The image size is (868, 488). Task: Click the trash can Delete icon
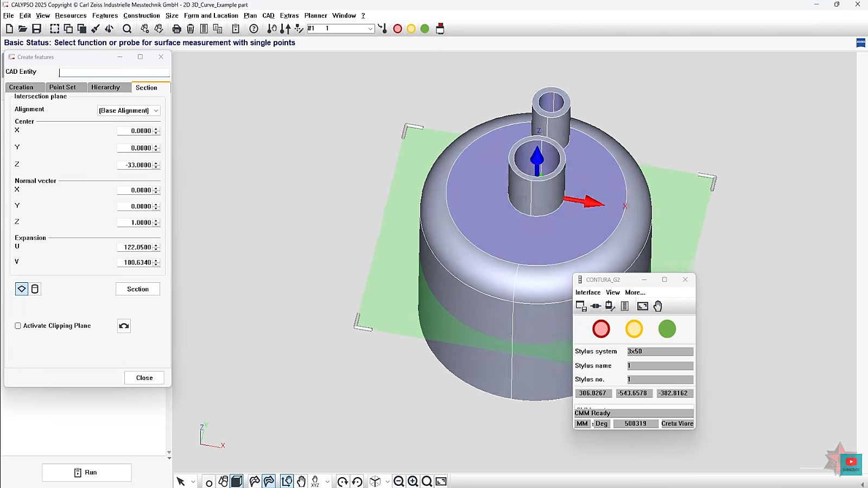pos(191,29)
